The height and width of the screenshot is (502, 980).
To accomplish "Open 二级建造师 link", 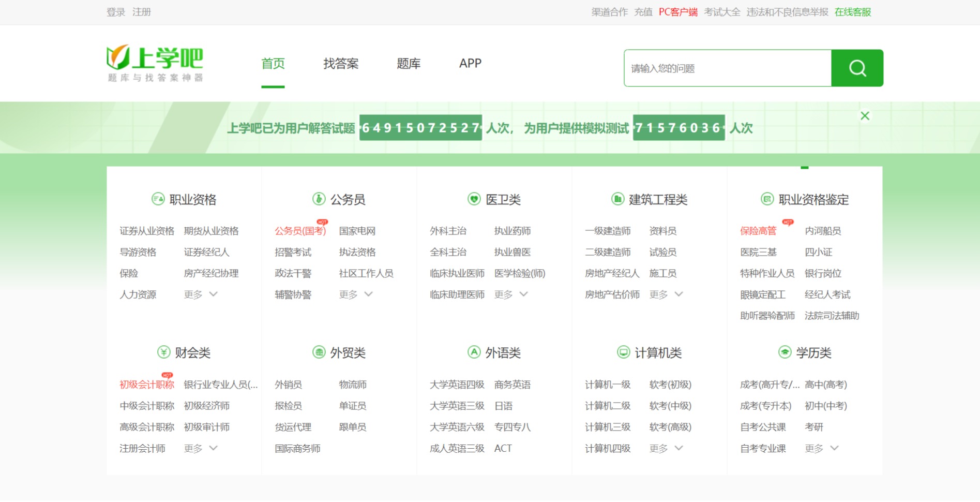I will pos(608,252).
